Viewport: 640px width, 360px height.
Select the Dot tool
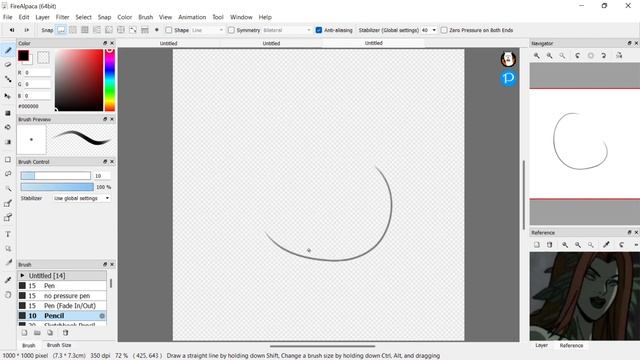pyautogui.click(x=8, y=79)
